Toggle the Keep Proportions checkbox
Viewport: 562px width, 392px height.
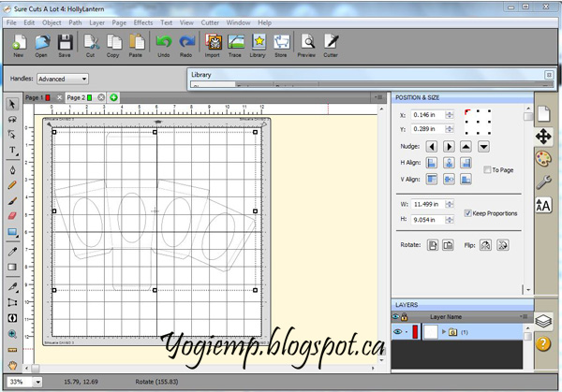click(x=468, y=213)
